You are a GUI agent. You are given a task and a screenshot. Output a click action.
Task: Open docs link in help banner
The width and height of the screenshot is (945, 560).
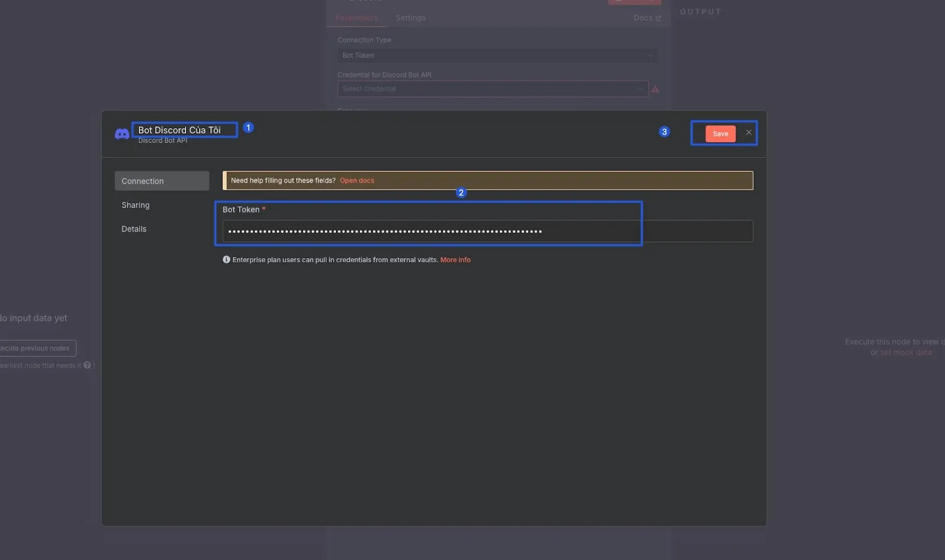(x=357, y=180)
